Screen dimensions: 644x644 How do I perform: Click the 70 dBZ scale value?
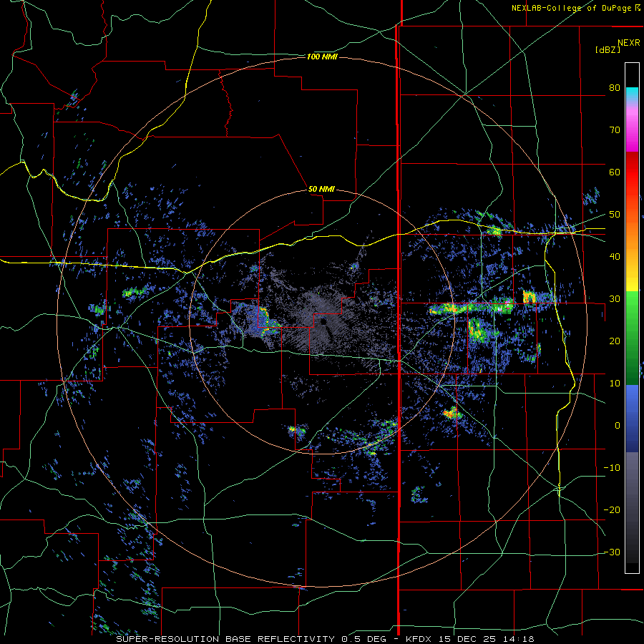(x=615, y=130)
